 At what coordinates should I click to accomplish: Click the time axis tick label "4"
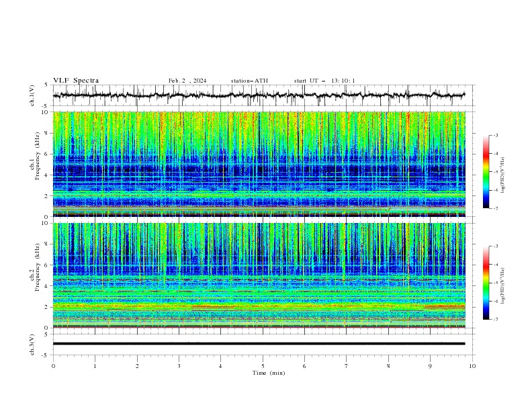tap(220, 366)
